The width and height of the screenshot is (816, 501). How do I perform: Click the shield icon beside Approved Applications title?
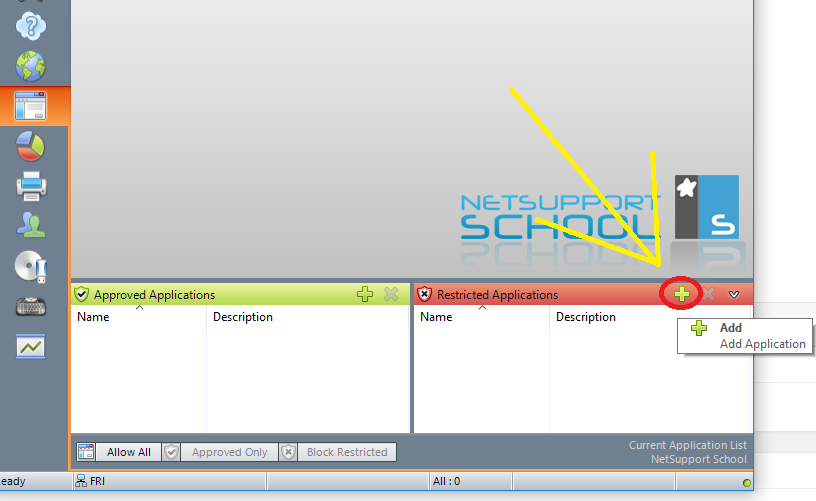click(x=81, y=294)
